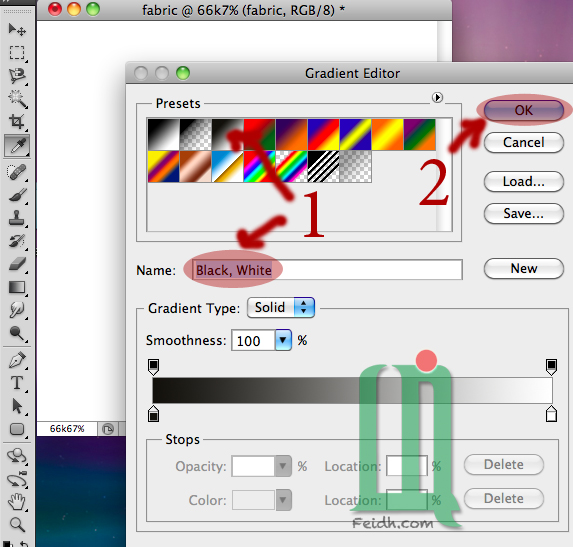The image size is (573, 547).
Task: Click the gradient Name input field
Action: 327,270
